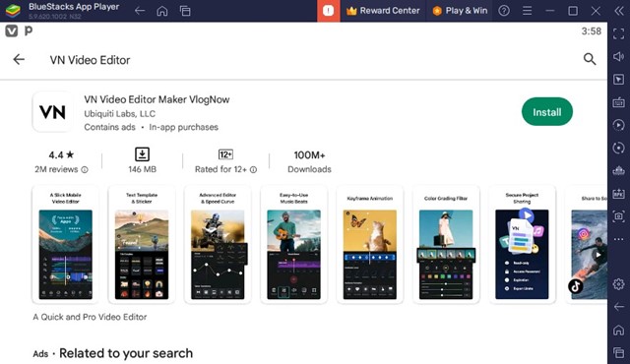
Task: Open recent apps from title bar
Action: pyautogui.click(x=185, y=11)
